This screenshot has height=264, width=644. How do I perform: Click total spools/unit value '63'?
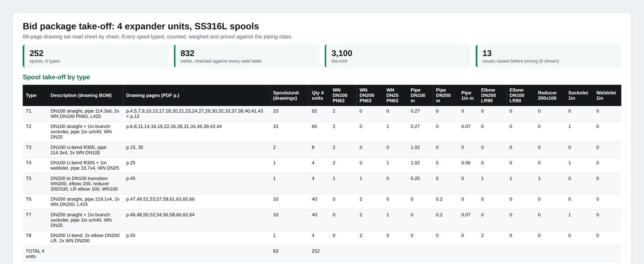click(276, 251)
